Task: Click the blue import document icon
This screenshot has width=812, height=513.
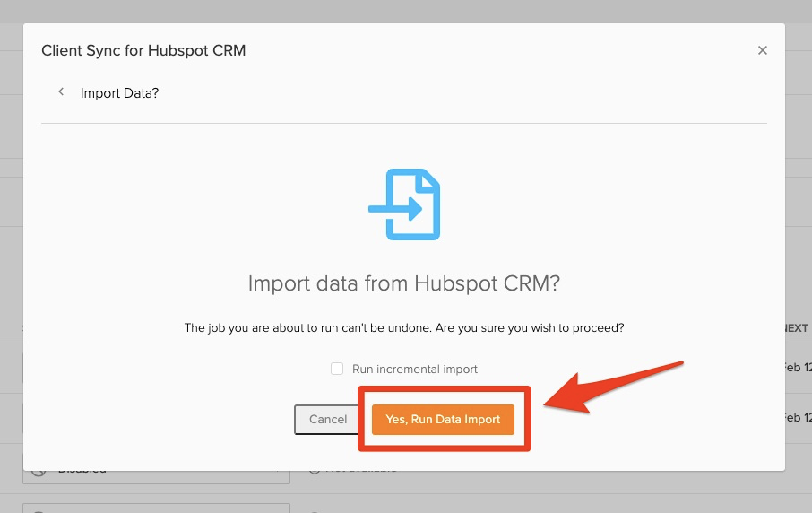Action: point(404,204)
